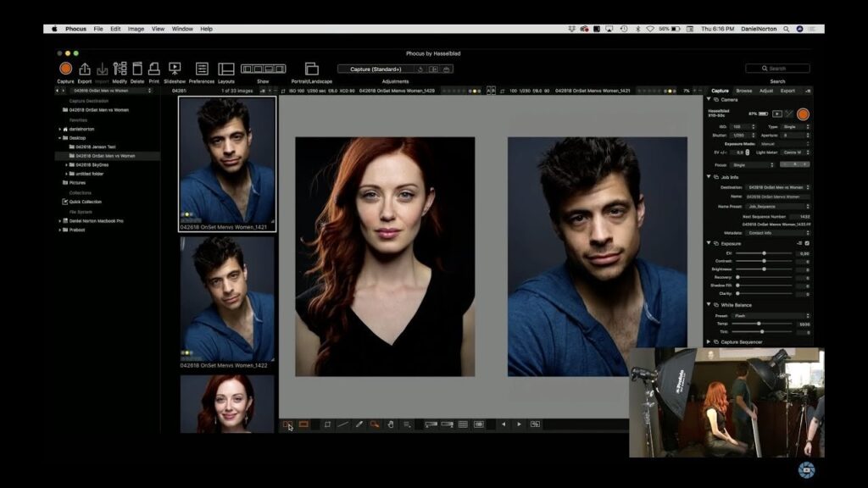
Task: Select the hand pan tool
Action: click(390, 424)
